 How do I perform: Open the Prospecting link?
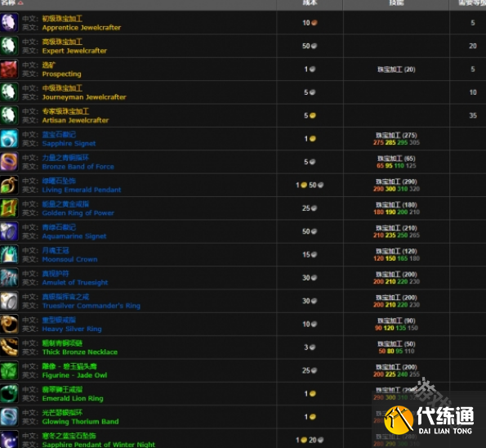[62, 74]
